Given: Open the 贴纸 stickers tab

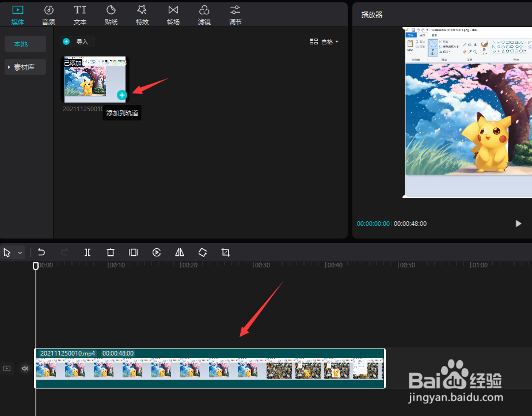Looking at the screenshot, I should click(111, 16).
